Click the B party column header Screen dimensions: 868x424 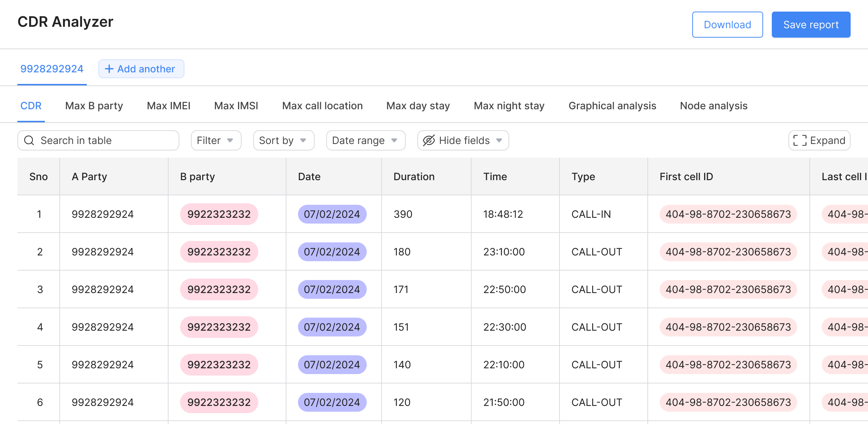[x=227, y=177]
